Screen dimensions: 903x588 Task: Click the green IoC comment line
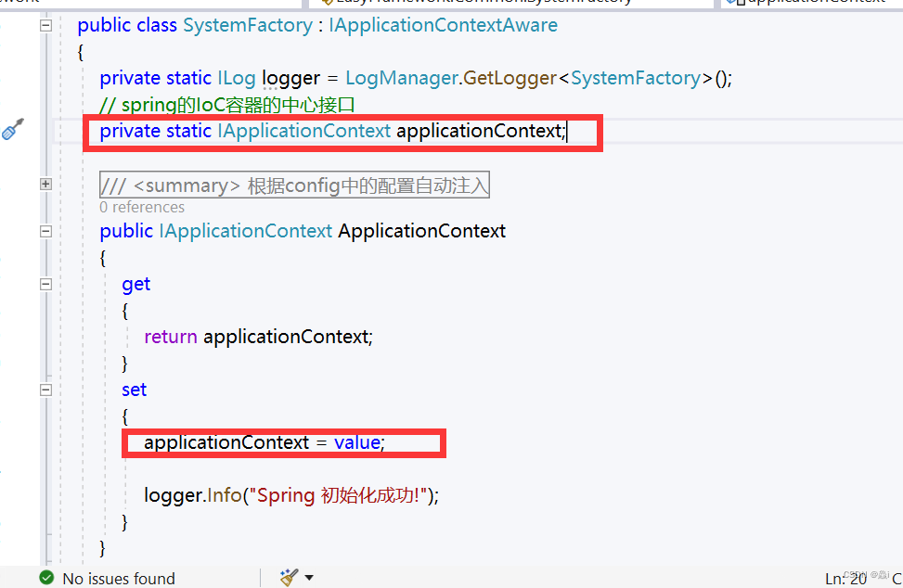point(226,105)
